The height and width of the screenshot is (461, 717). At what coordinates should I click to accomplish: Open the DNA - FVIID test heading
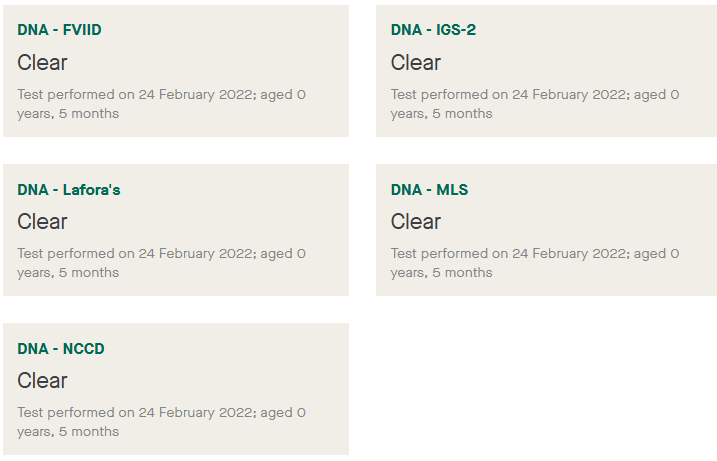tap(59, 30)
